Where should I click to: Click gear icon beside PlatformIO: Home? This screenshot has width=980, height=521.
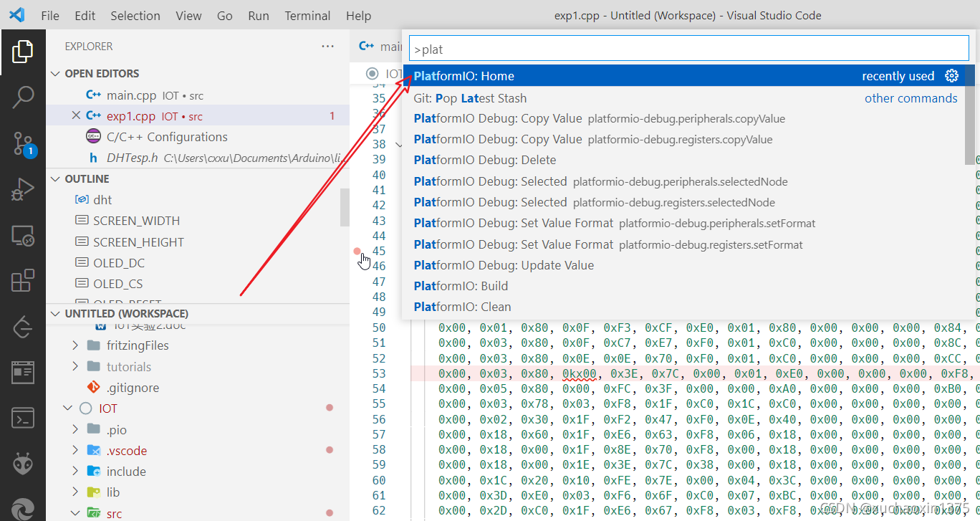pyautogui.click(x=951, y=76)
